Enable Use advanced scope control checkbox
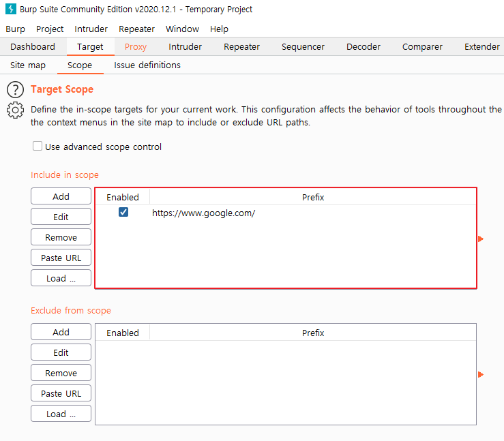The height and width of the screenshot is (441, 504). click(x=38, y=146)
